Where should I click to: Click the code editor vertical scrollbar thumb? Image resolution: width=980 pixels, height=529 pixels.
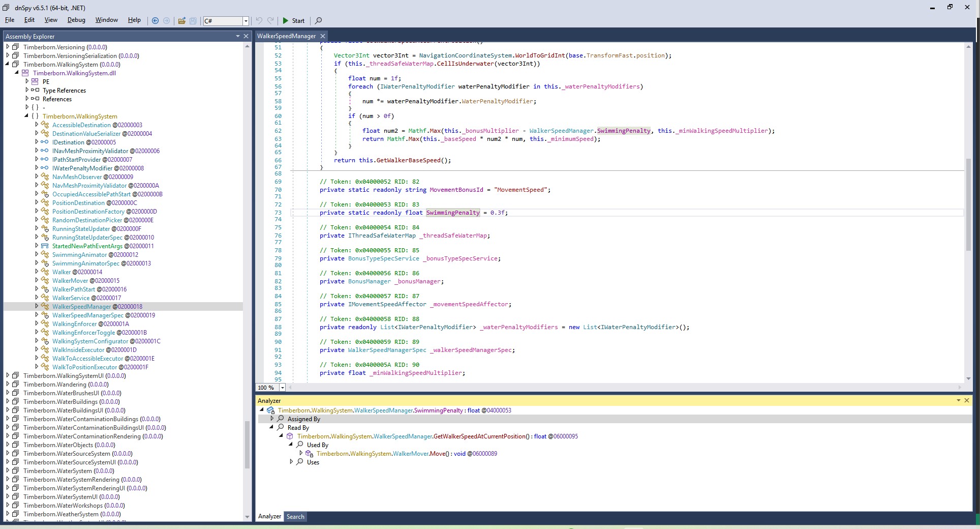[x=968, y=204]
